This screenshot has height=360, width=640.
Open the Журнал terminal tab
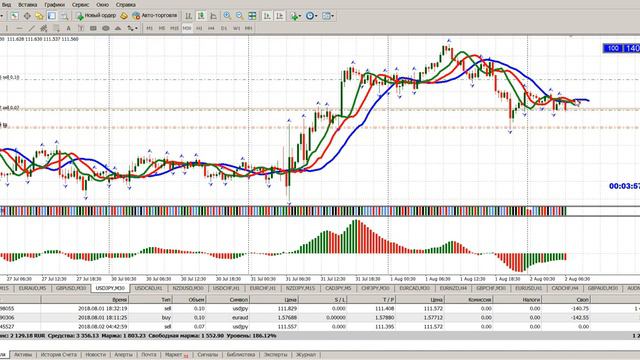pos(306,355)
